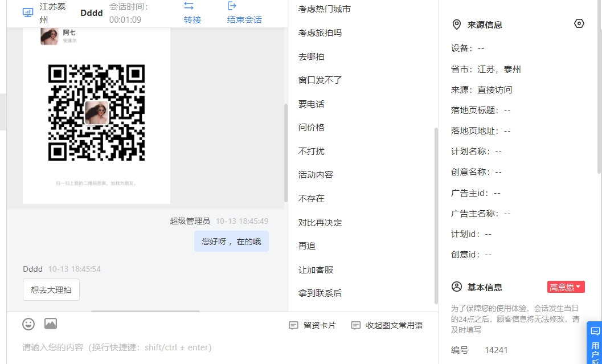This screenshot has height=364, width=602.
Task: Click the image upload icon
Action: click(x=51, y=324)
